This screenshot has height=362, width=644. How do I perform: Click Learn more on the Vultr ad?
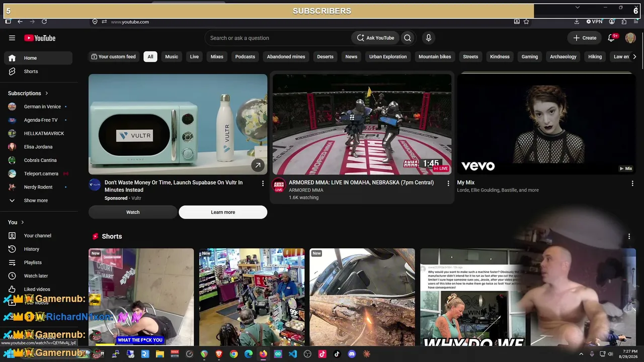223,212
